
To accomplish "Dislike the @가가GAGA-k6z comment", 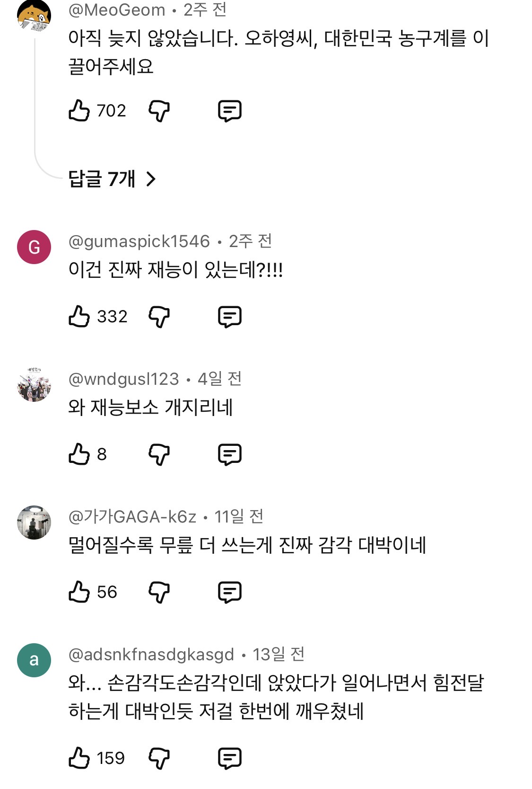I will (159, 592).
